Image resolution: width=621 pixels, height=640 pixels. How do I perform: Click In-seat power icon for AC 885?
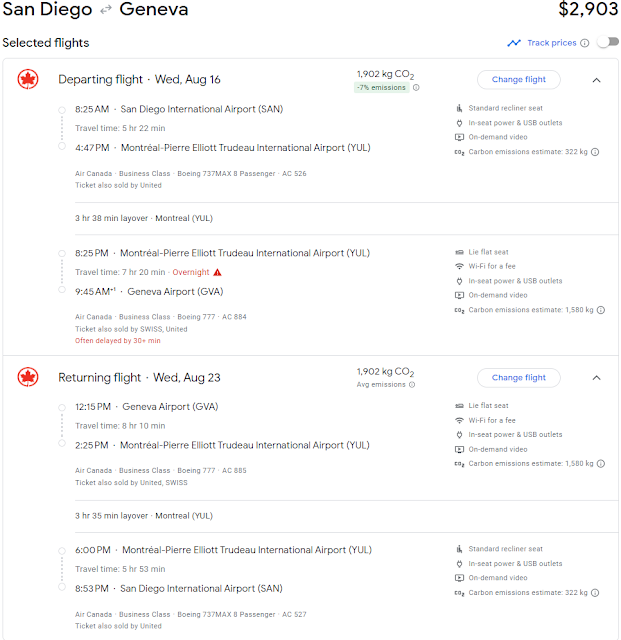coord(459,435)
